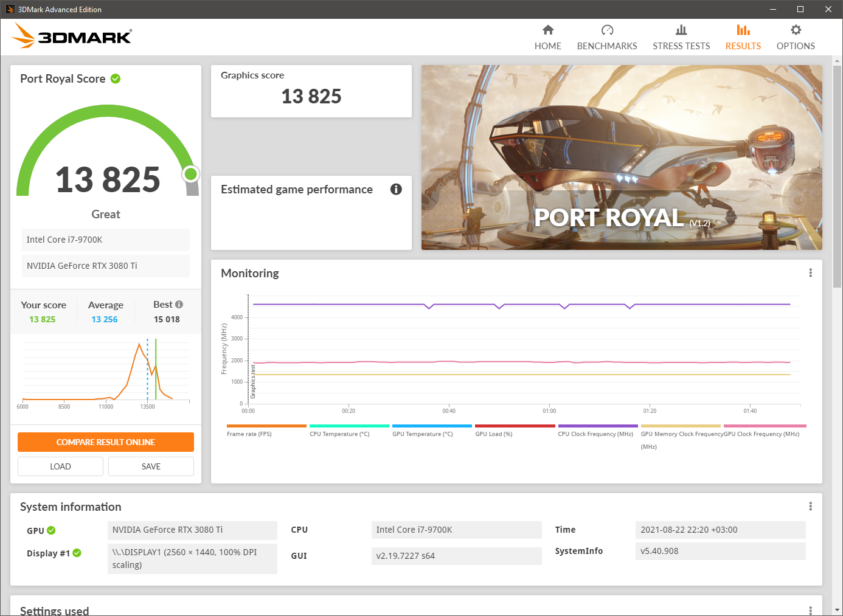Switch to the STRESS TESTS tab label
Screen dimensions: 843x616
pyautogui.click(x=681, y=46)
